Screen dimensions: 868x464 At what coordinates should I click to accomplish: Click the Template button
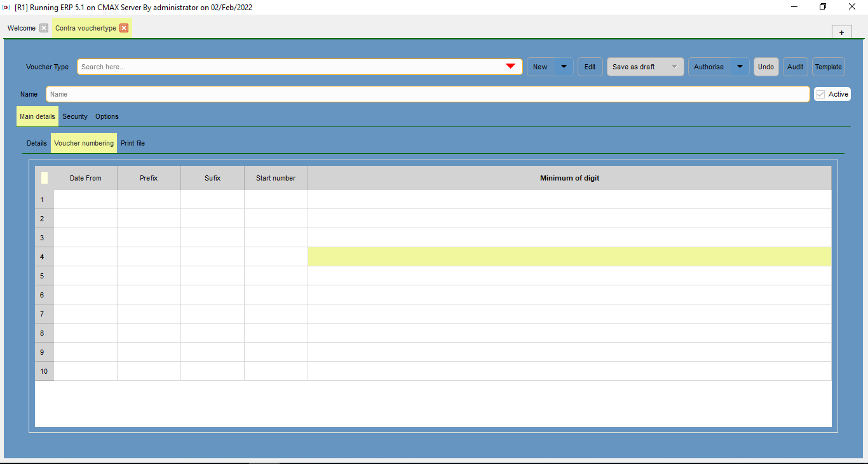click(x=829, y=67)
